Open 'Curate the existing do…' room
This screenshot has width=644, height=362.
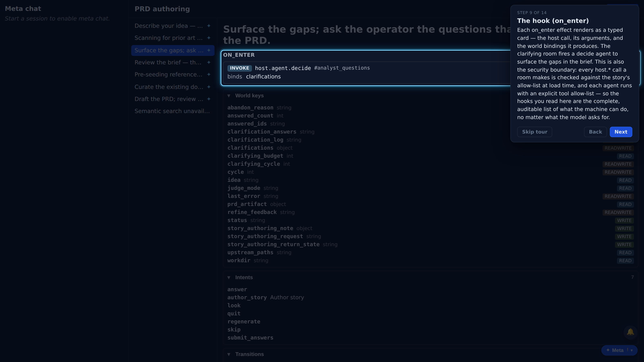point(172,87)
